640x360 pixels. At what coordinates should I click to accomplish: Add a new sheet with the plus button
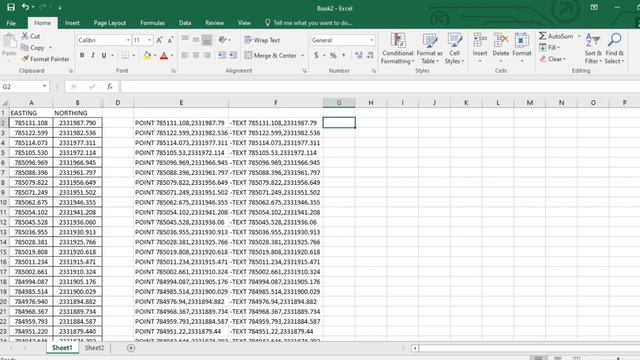pos(131,348)
